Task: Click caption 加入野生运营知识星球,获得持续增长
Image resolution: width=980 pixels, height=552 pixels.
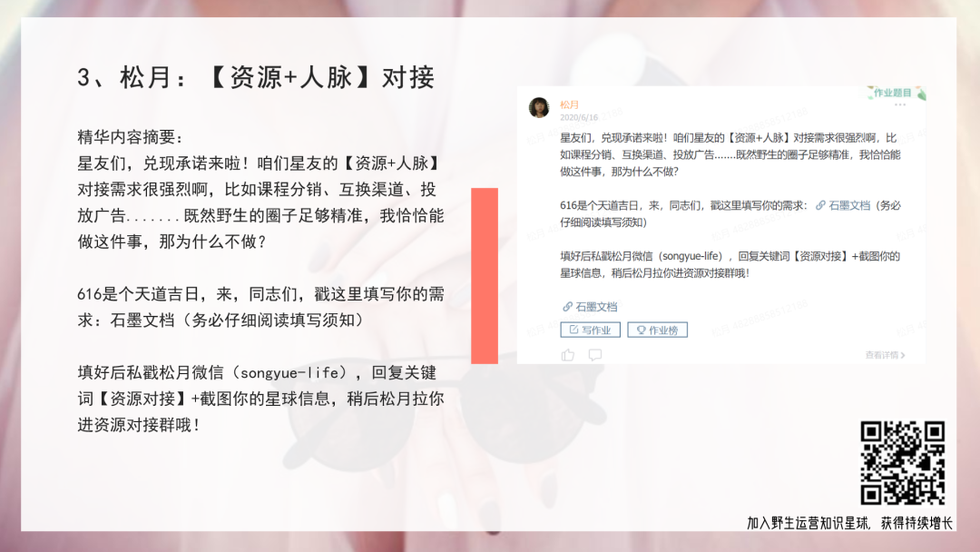Action: click(x=849, y=523)
